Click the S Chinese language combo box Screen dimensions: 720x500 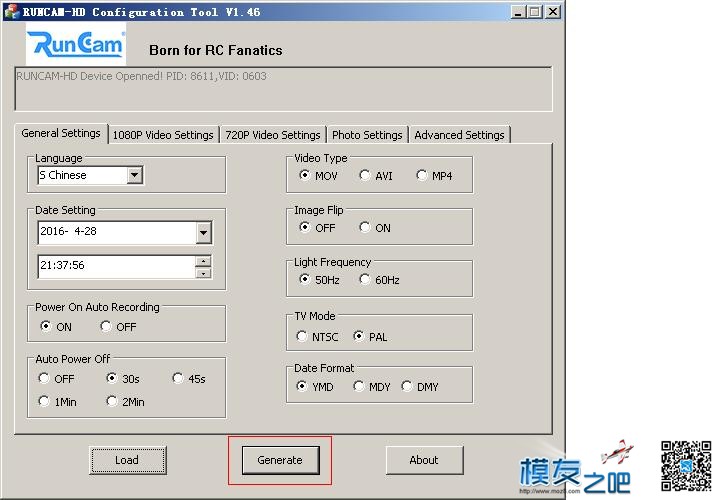click(90, 175)
